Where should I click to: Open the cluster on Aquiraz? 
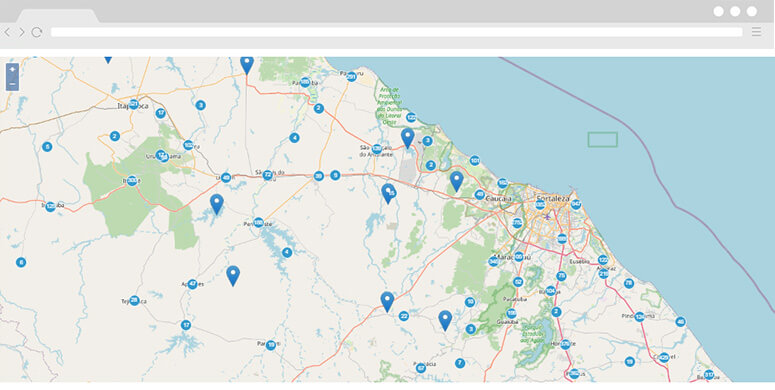[604, 273]
